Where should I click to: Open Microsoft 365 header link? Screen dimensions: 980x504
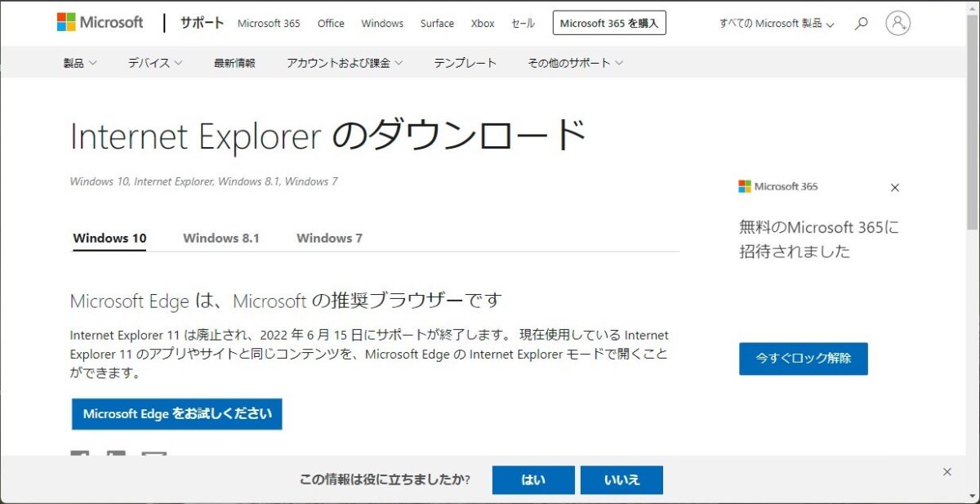[x=269, y=24]
